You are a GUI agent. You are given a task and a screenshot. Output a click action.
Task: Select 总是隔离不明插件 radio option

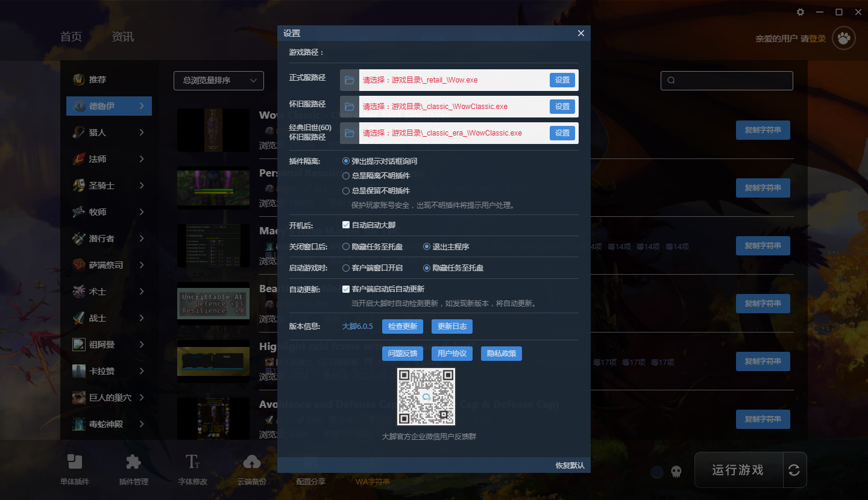(x=346, y=176)
